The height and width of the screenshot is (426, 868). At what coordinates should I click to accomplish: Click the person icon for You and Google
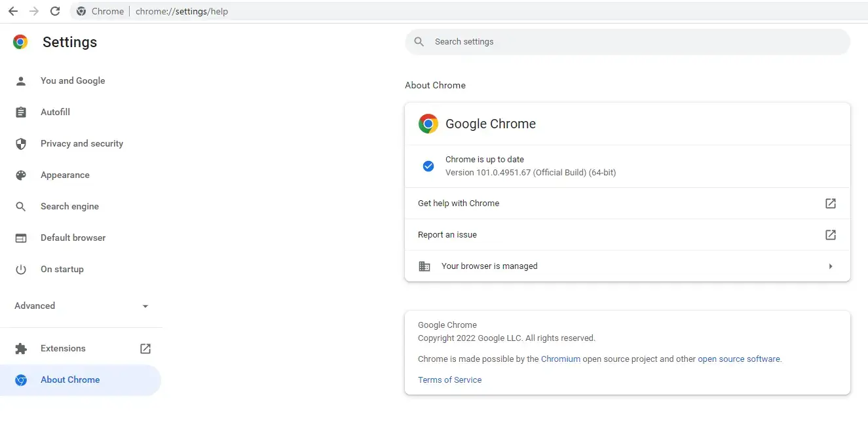coord(21,81)
